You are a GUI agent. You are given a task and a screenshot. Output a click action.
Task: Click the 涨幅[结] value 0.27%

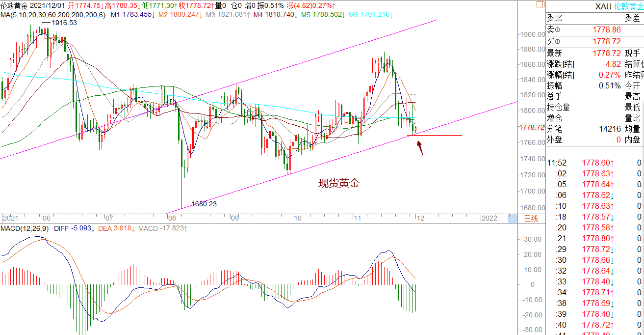pyautogui.click(x=609, y=75)
